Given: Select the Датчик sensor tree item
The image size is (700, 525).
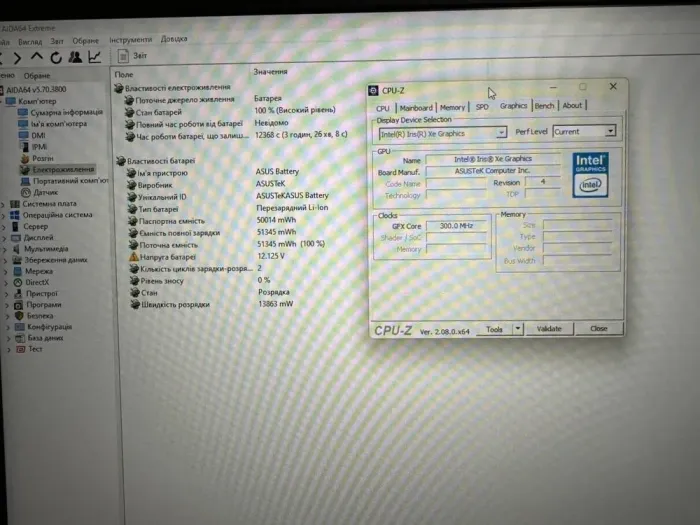Looking at the screenshot, I should [x=45, y=192].
